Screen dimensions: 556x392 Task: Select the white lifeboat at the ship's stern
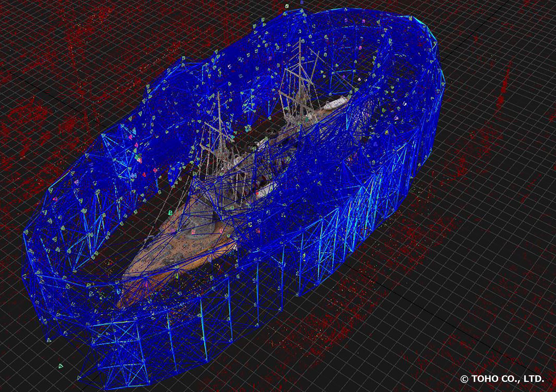click(x=336, y=103)
